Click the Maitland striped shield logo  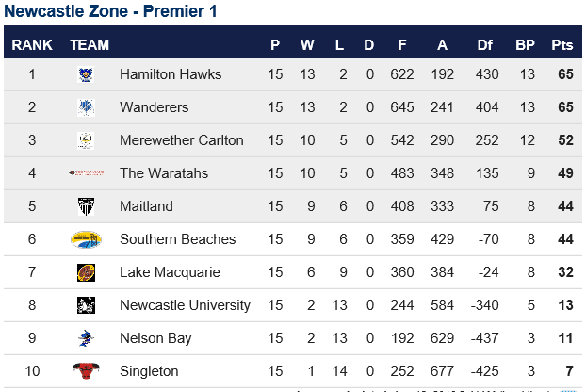click(x=86, y=206)
